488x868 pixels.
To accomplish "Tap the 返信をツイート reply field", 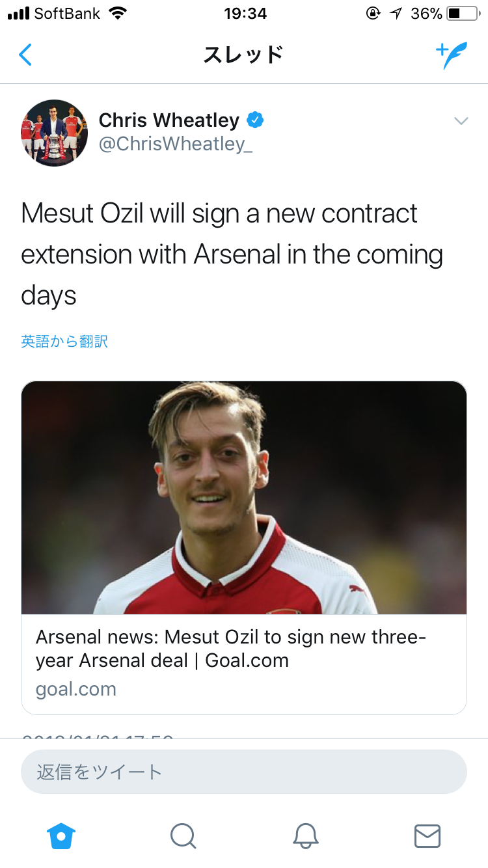I will pyautogui.click(x=244, y=772).
